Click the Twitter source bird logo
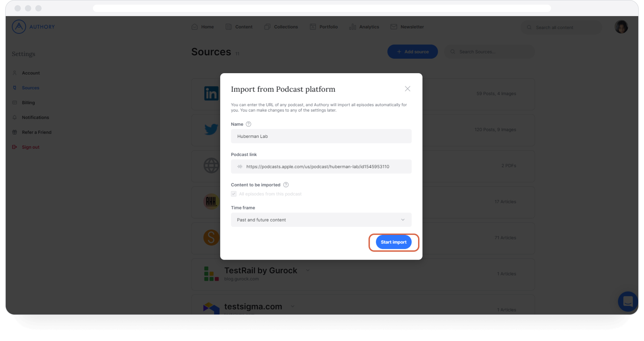644x341 pixels. pos(211,129)
